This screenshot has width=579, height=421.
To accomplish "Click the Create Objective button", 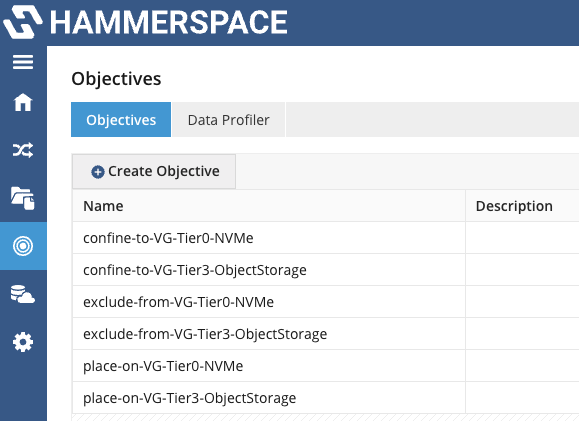I will (154, 171).
